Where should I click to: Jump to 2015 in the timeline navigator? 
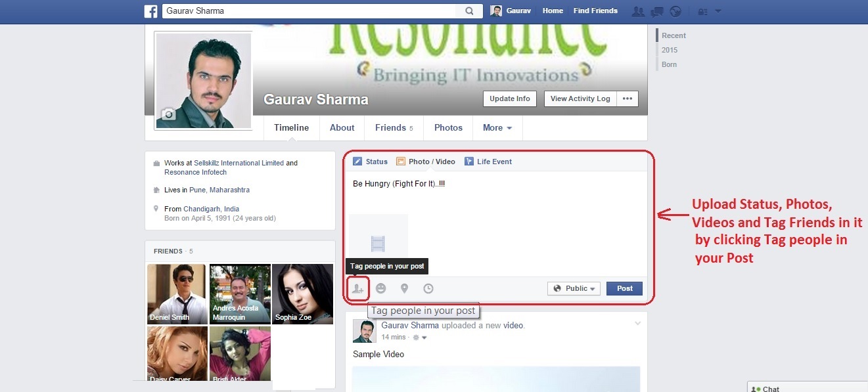(670, 50)
